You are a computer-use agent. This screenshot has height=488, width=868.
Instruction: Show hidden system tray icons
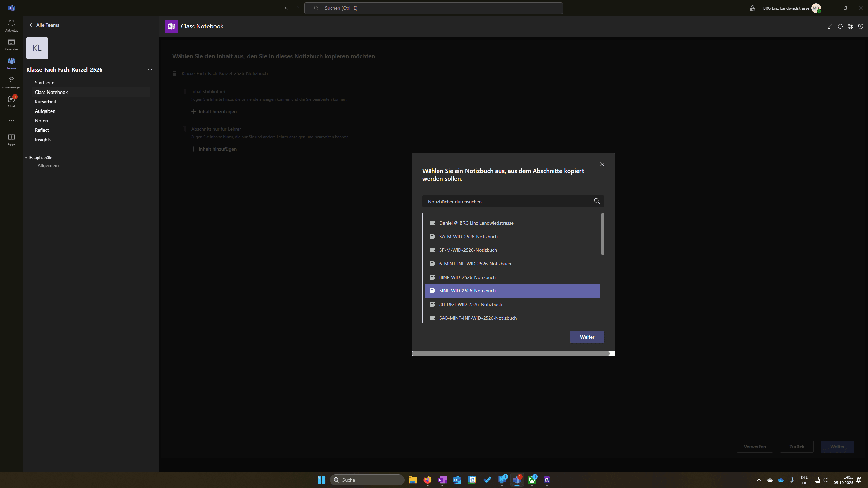(x=759, y=480)
